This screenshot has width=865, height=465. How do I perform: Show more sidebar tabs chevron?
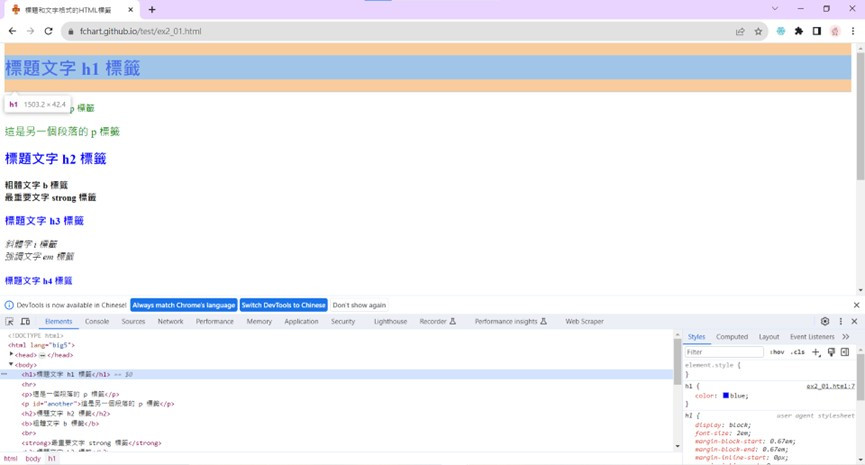(x=846, y=337)
